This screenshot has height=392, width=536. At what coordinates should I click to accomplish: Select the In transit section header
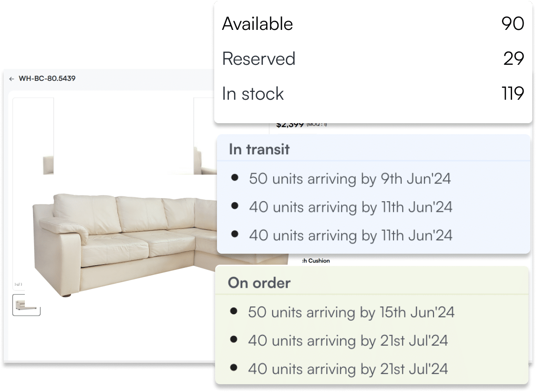point(259,149)
